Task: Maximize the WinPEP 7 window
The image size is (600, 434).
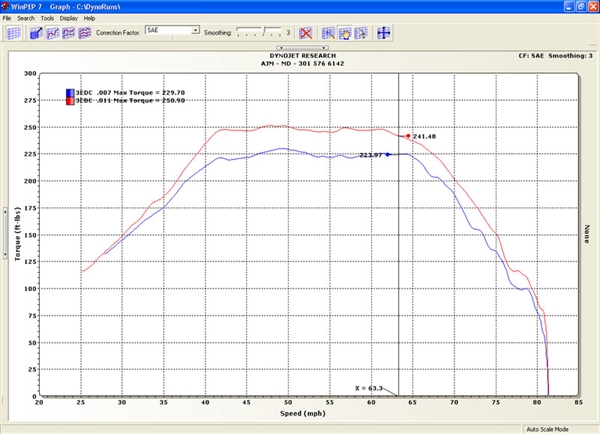Action: [x=581, y=7]
